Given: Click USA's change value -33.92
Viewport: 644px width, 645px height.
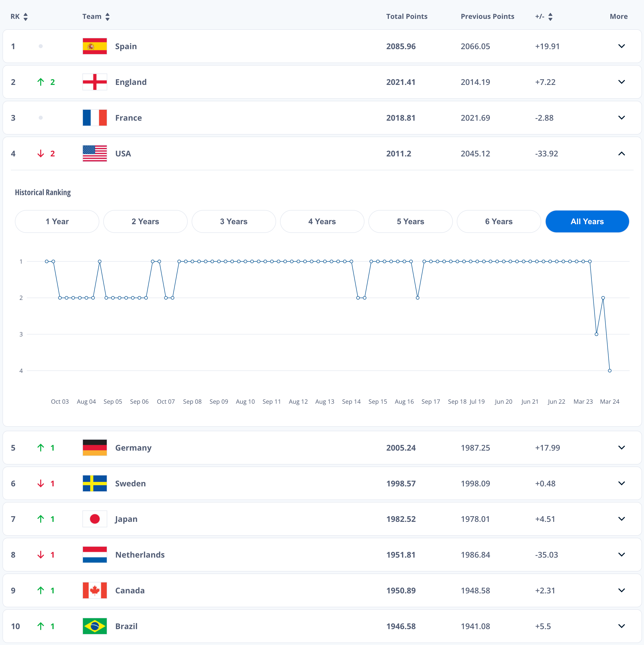Looking at the screenshot, I should 546,154.
